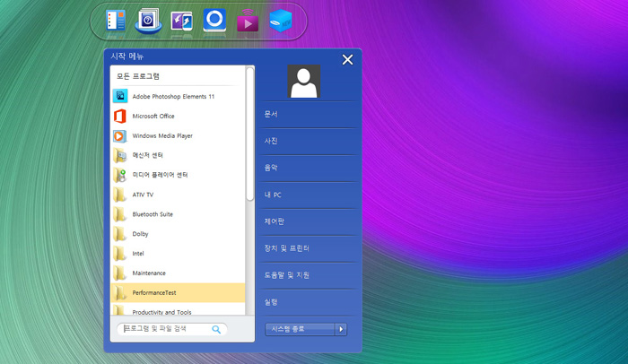Image resolution: width=628 pixels, height=364 pixels.
Task: Click the Intel folder icon
Action: tap(119, 254)
